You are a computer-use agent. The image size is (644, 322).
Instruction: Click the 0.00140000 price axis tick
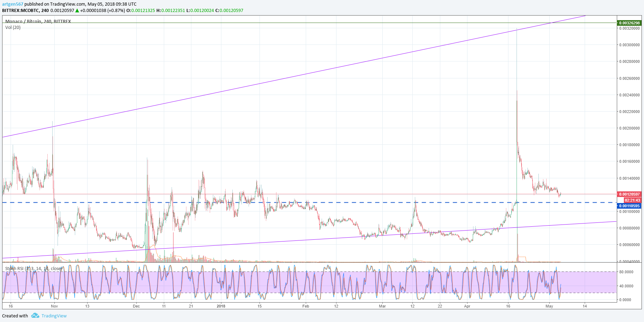(630, 178)
